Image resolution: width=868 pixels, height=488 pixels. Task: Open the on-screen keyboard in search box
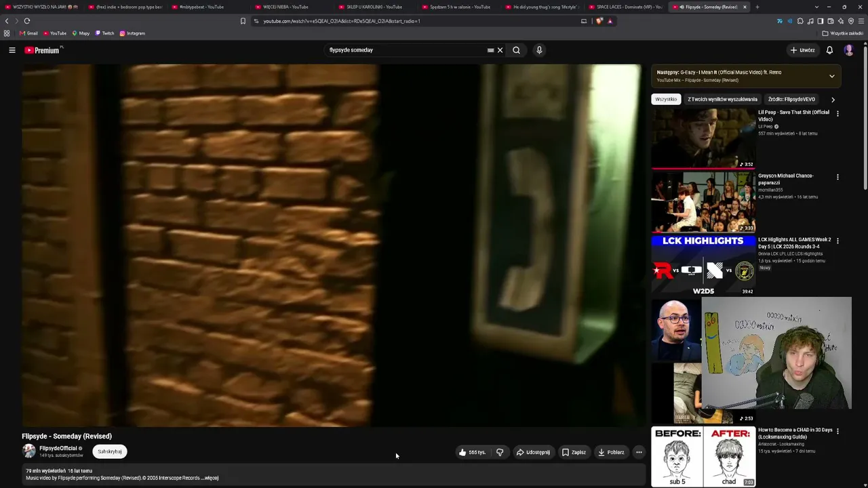tap(490, 50)
